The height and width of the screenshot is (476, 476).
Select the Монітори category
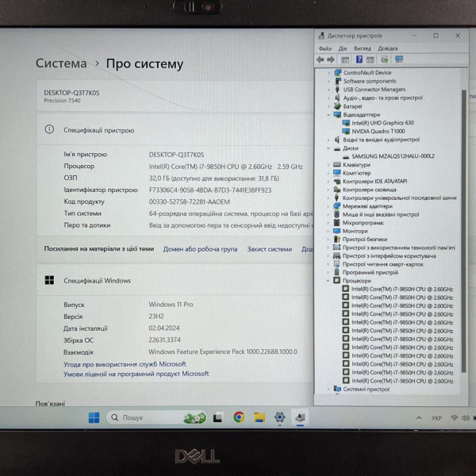point(355,231)
